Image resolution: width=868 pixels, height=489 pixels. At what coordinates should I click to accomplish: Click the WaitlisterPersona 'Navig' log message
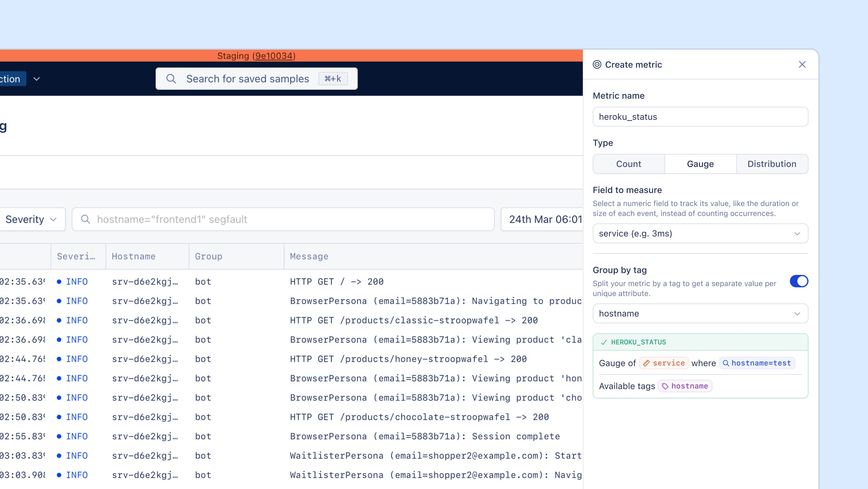click(436, 475)
